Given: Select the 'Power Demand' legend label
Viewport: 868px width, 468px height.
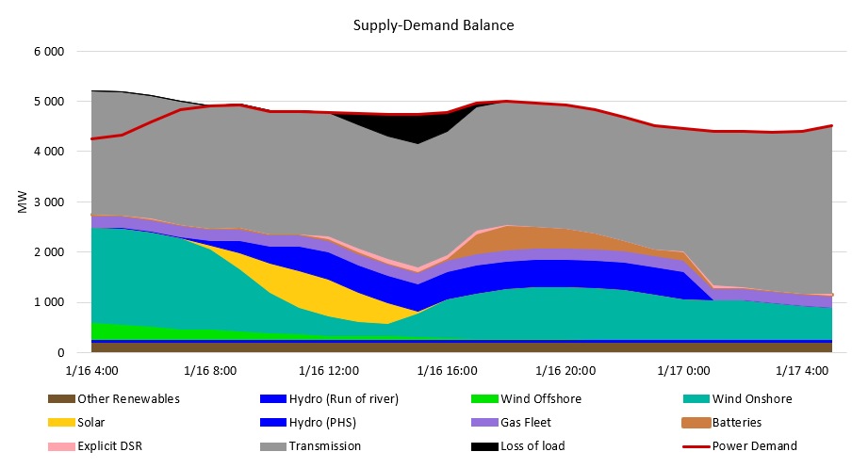Looking at the screenshot, I should 755,446.
